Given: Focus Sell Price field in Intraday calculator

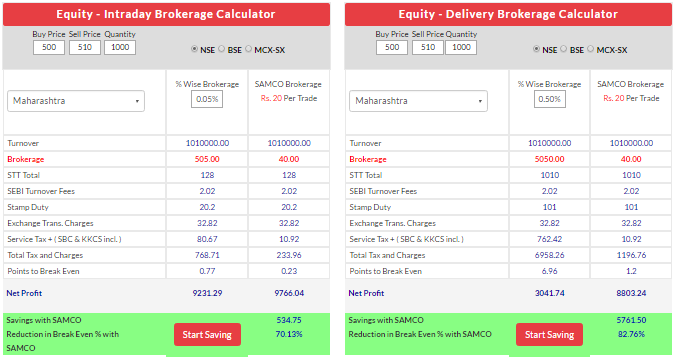Looking at the screenshot, I should pyautogui.click(x=85, y=47).
